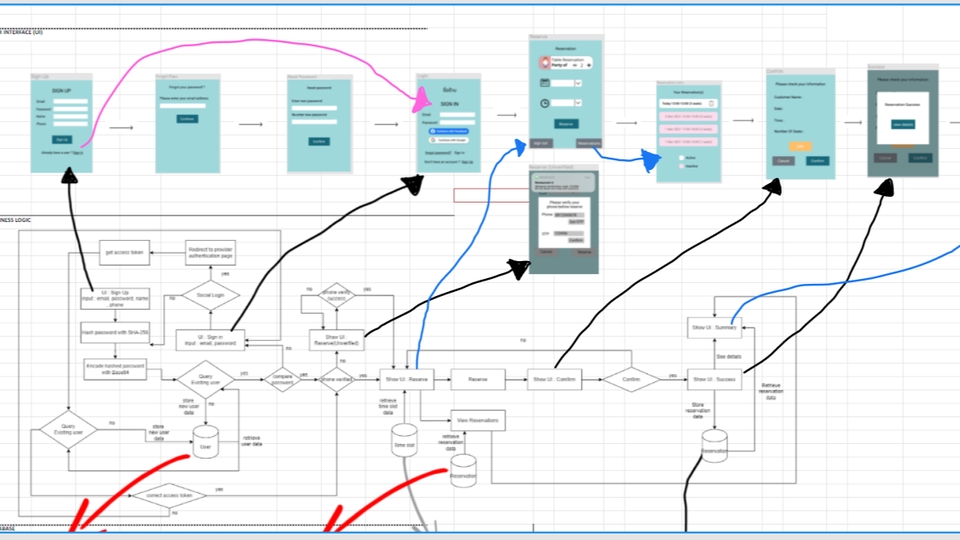
Task: Click the teal Confirm button in Confirm mockup
Action: (x=817, y=161)
